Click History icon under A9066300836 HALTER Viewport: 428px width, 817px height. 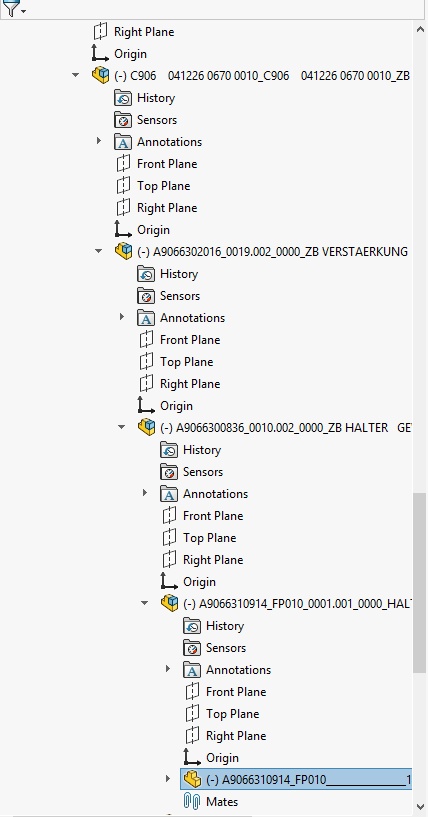click(169, 450)
